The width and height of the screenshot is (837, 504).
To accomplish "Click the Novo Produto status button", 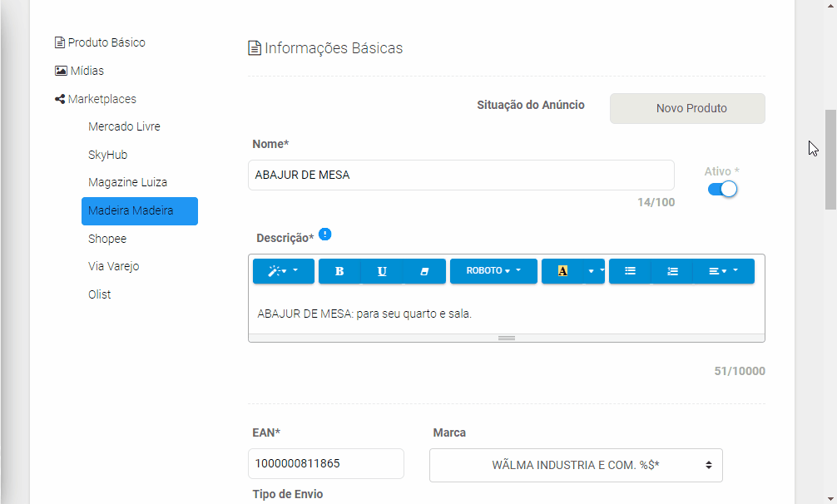I will (687, 108).
